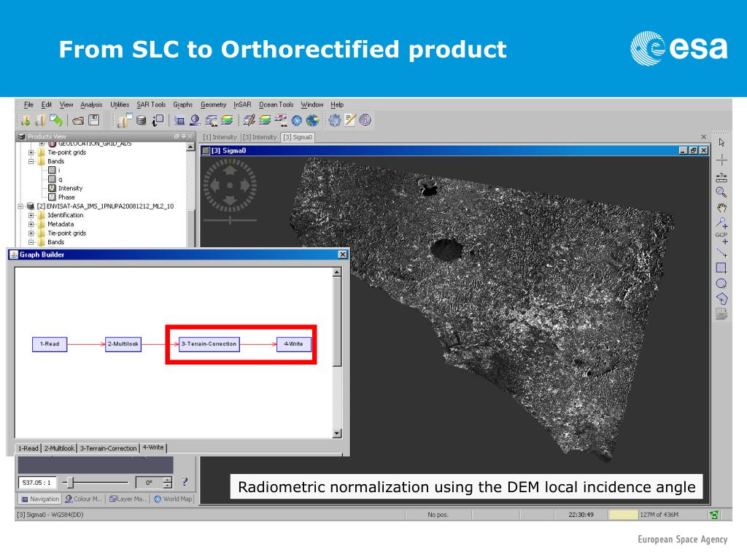
Task: Open the 2-Multilook tab in Graph Builder
Action: pos(59,448)
